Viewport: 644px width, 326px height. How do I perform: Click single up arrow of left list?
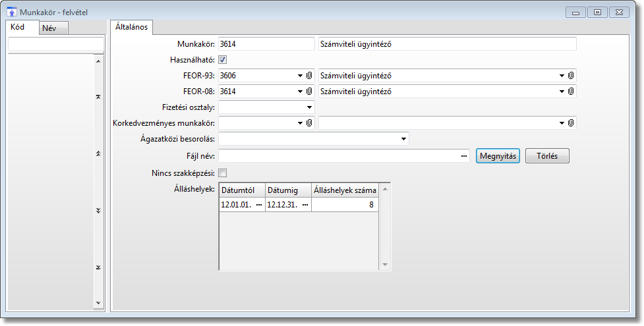98,61
